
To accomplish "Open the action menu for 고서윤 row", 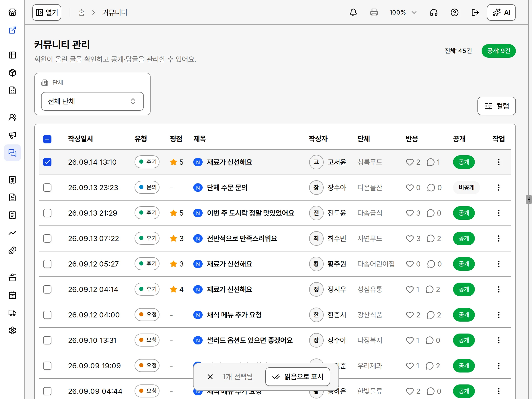I will 498,162.
